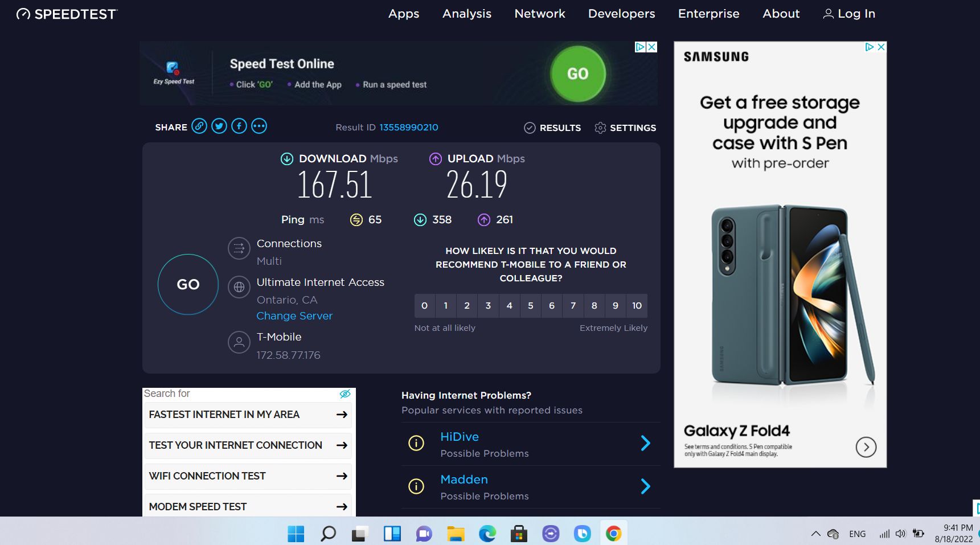The image size is (980, 545).
Task: Open AdChoices on Samsung ad
Action: coord(870,47)
